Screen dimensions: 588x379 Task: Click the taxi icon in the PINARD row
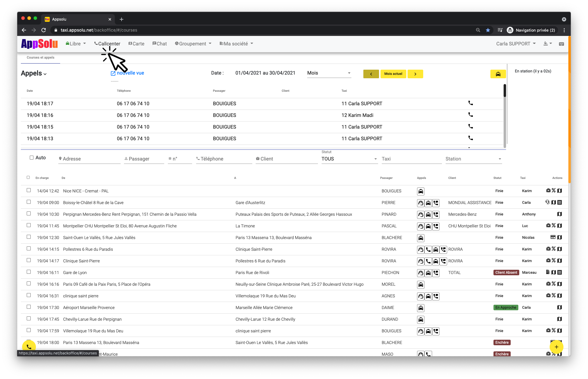coord(428,215)
